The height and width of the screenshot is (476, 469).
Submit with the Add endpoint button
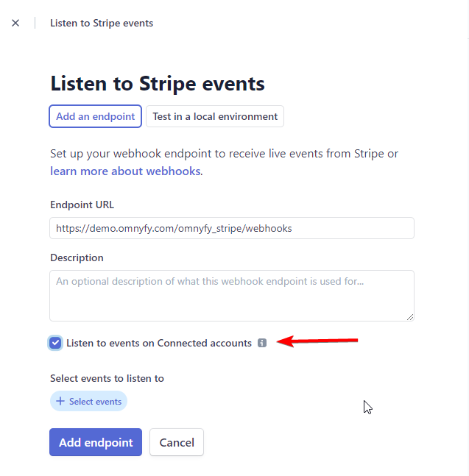click(96, 442)
